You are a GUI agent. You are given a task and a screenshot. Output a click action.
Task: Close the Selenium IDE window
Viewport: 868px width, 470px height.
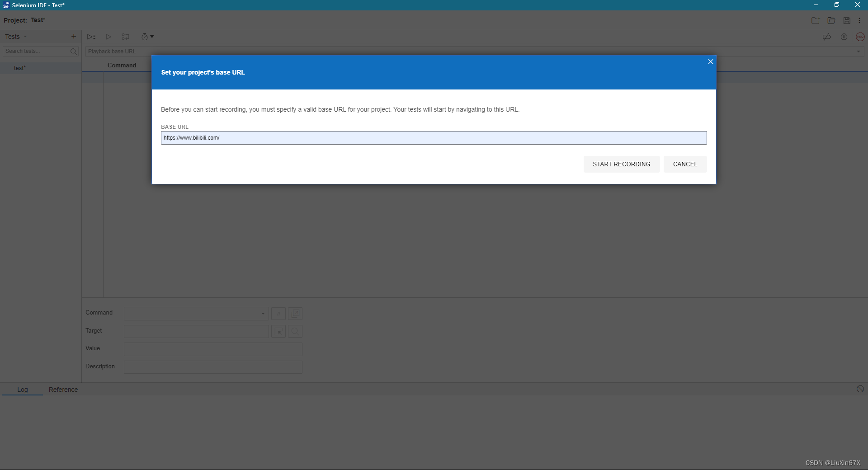tap(858, 5)
